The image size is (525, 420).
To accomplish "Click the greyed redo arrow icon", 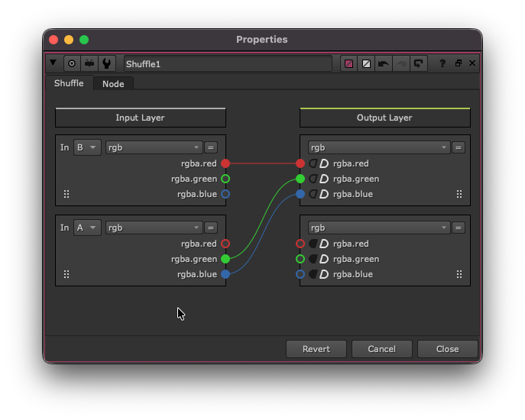I will 400,63.
